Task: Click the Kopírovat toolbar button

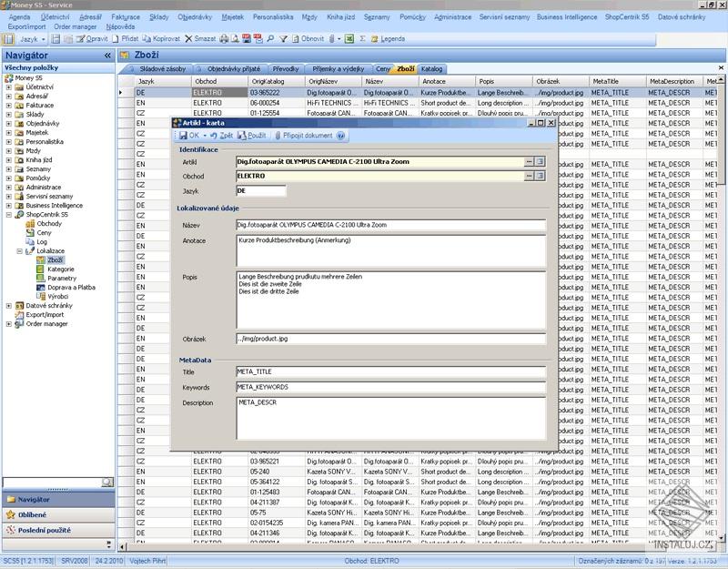Action: [x=161, y=39]
